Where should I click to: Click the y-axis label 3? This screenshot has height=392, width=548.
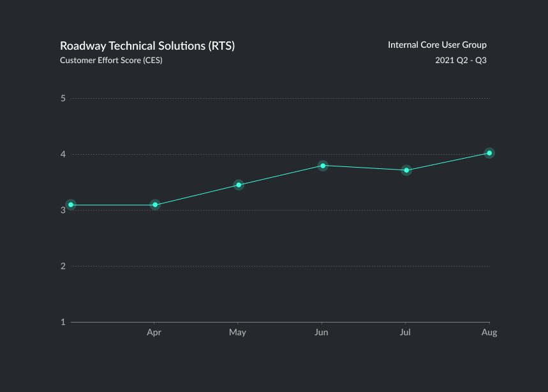tap(63, 210)
